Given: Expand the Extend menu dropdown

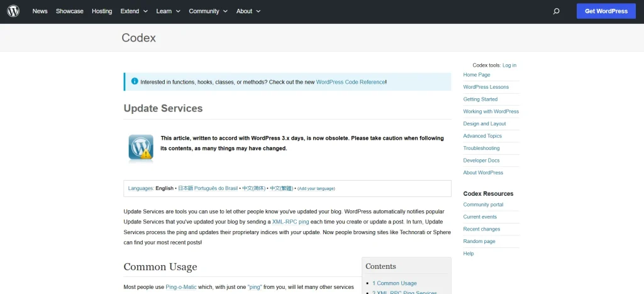Looking at the screenshot, I should pyautogui.click(x=134, y=11).
